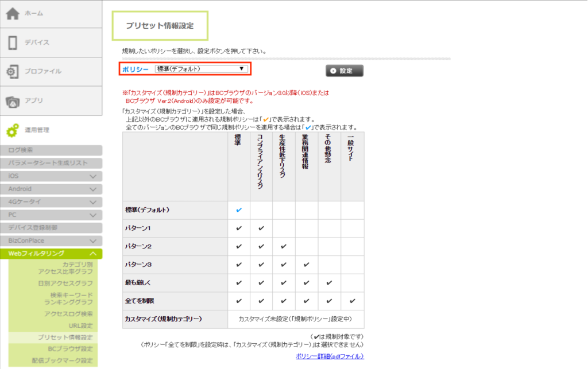Open パラメータシート生成リスト menu item
The height and width of the screenshot is (369, 588).
point(51,163)
